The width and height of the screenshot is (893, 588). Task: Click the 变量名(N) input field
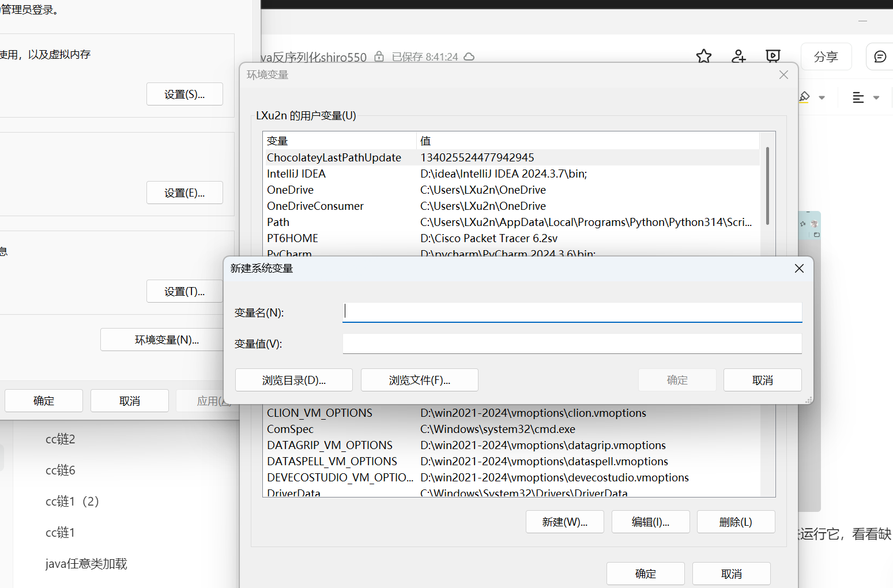click(x=572, y=312)
